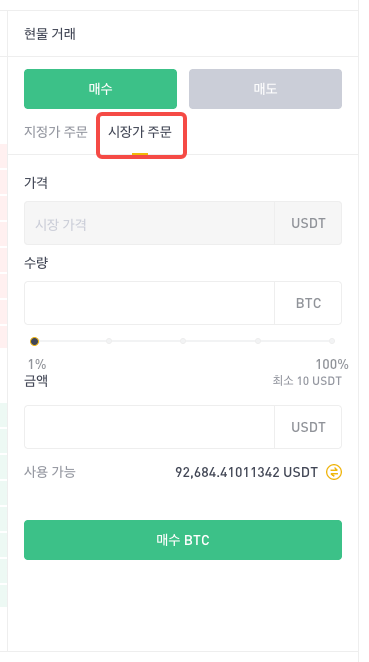Submit order with 매수 BTC button

click(x=183, y=540)
